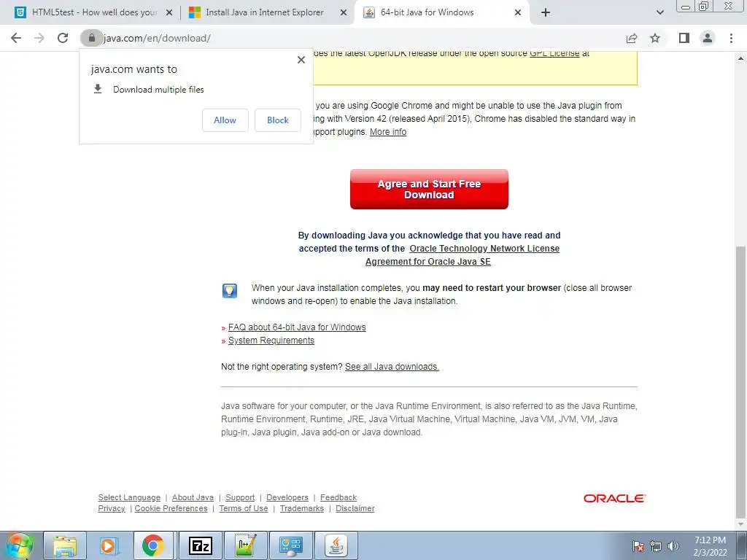Expand the tab search dropdown
The image size is (747, 560).
point(659,13)
